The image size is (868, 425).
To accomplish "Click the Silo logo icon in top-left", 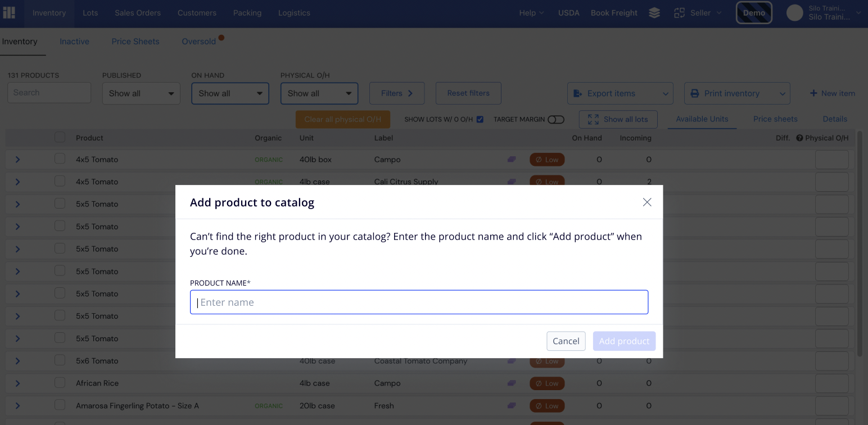I will (9, 13).
